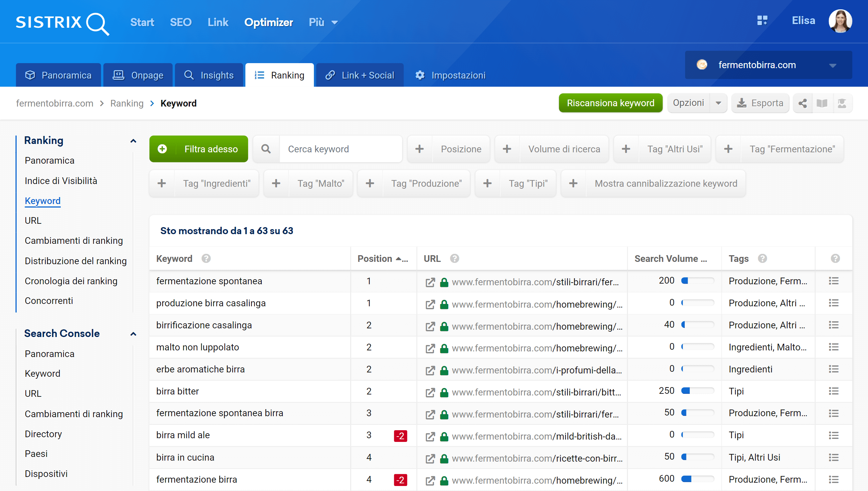The height and width of the screenshot is (491, 868).
Task: Open the SEO menu item
Action: [x=181, y=23]
